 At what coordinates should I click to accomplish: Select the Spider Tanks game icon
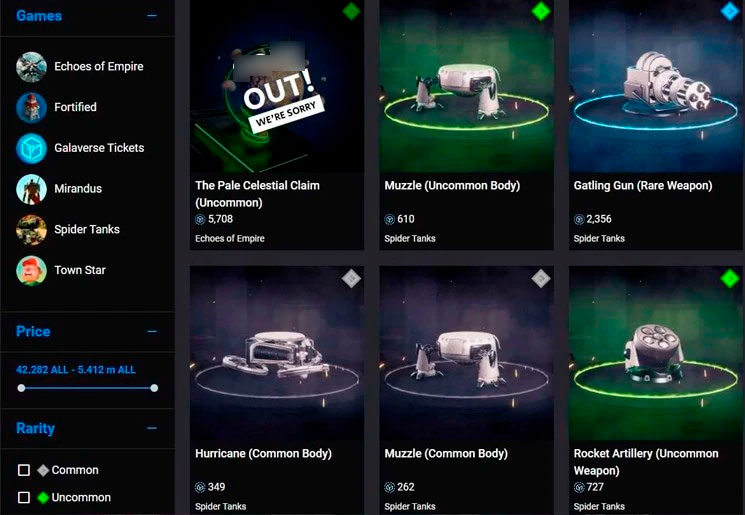[x=31, y=230]
